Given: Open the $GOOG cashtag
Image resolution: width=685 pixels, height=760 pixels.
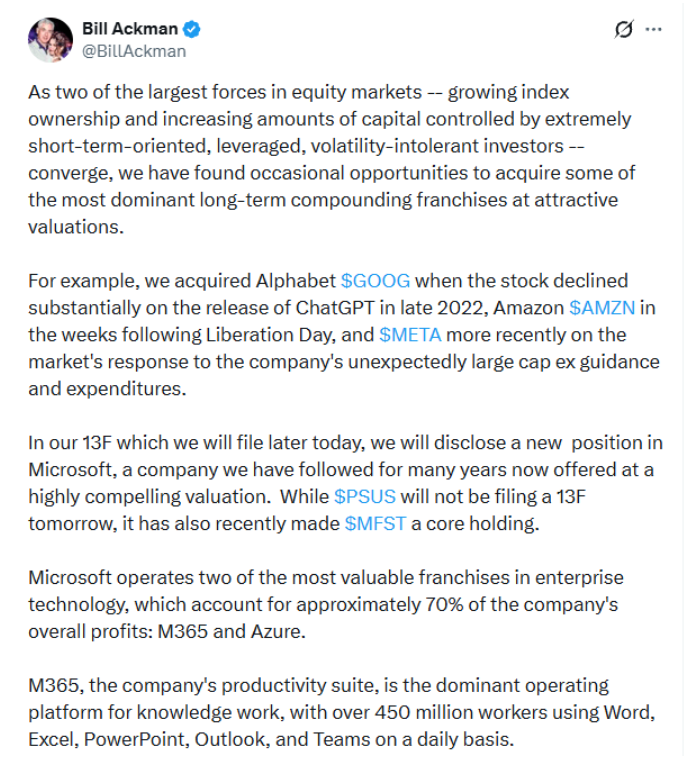Looking at the screenshot, I should 375,281.
